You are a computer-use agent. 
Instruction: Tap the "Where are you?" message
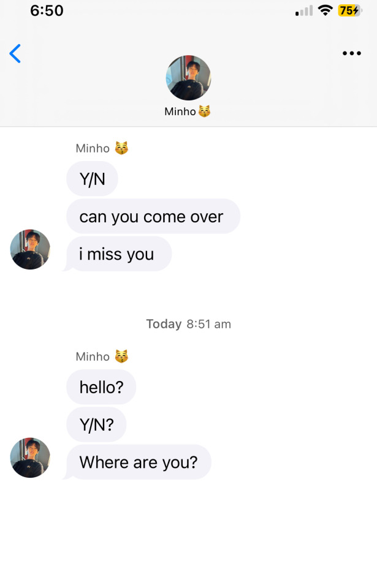(139, 462)
